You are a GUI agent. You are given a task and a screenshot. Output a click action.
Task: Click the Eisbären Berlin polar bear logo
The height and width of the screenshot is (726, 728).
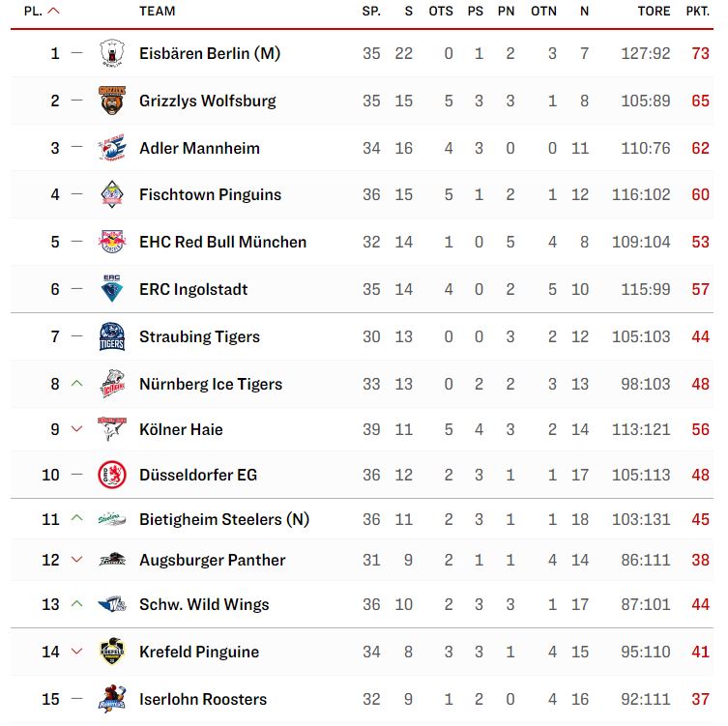tap(112, 53)
